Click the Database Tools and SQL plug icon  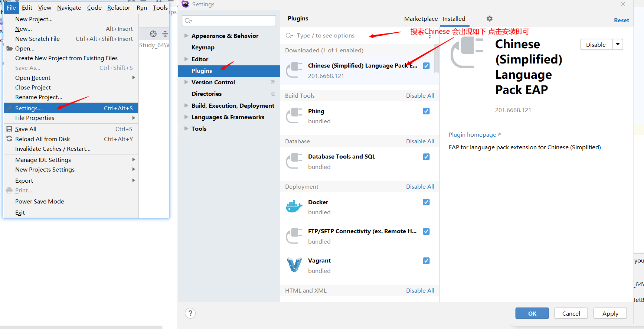[294, 161]
